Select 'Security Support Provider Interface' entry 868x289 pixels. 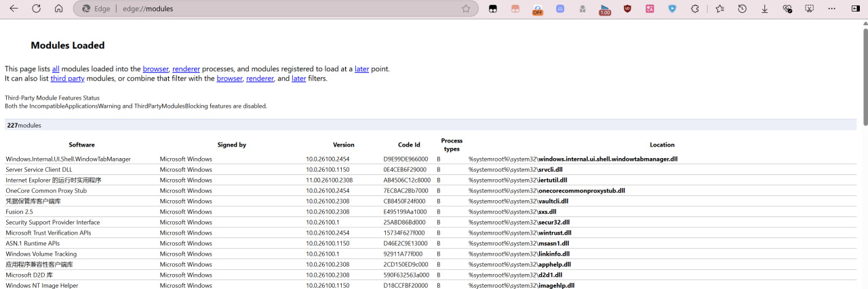tap(53, 223)
